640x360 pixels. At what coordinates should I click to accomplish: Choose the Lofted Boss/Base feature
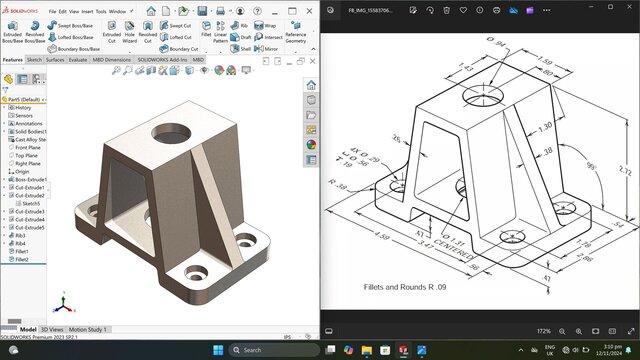tap(70, 37)
